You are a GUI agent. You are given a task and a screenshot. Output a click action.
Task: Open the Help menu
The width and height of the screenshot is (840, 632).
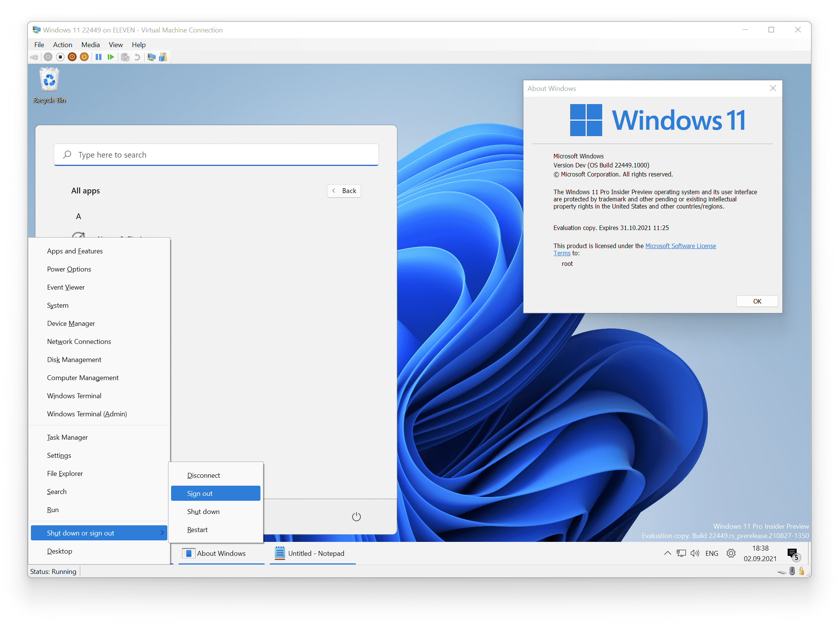[139, 45]
